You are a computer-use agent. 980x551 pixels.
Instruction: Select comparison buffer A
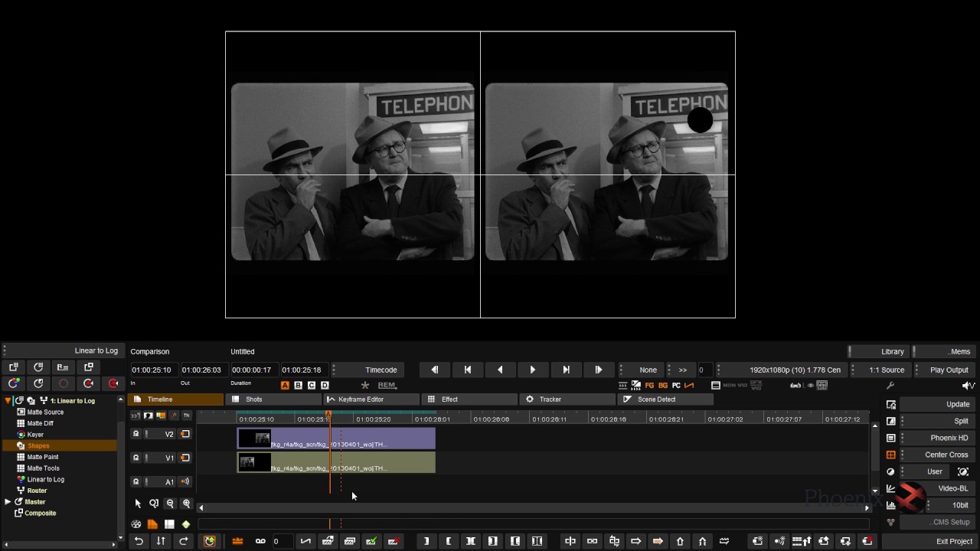285,385
